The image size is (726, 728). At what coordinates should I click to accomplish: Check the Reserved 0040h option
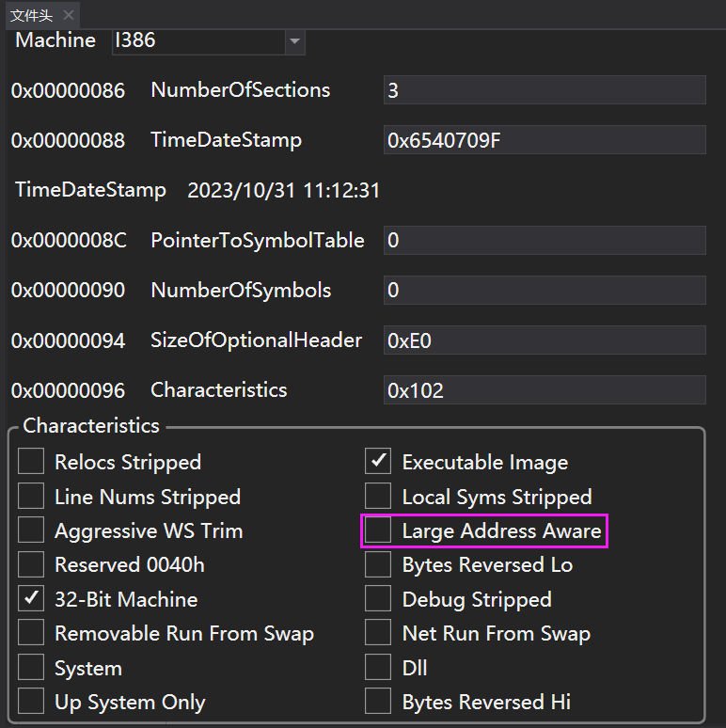31,564
